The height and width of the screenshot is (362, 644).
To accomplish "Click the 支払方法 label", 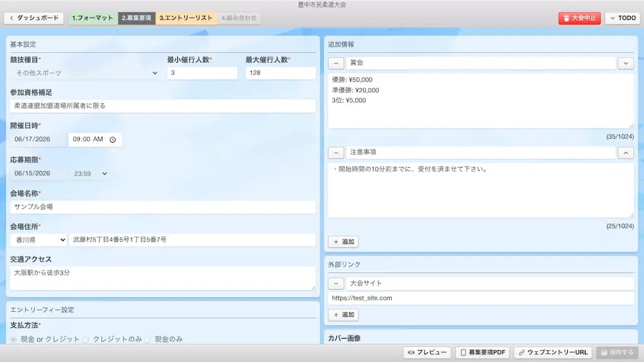I will 25,326.
